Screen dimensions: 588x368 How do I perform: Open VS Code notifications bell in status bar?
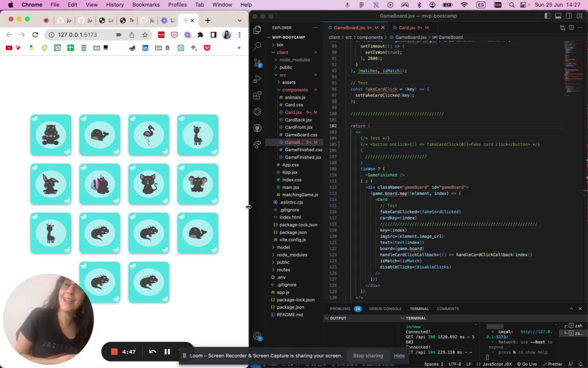(x=581, y=364)
